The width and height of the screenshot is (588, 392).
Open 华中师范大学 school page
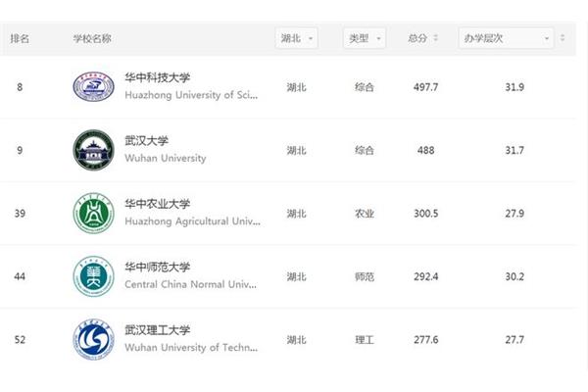click(x=158, y=267)
